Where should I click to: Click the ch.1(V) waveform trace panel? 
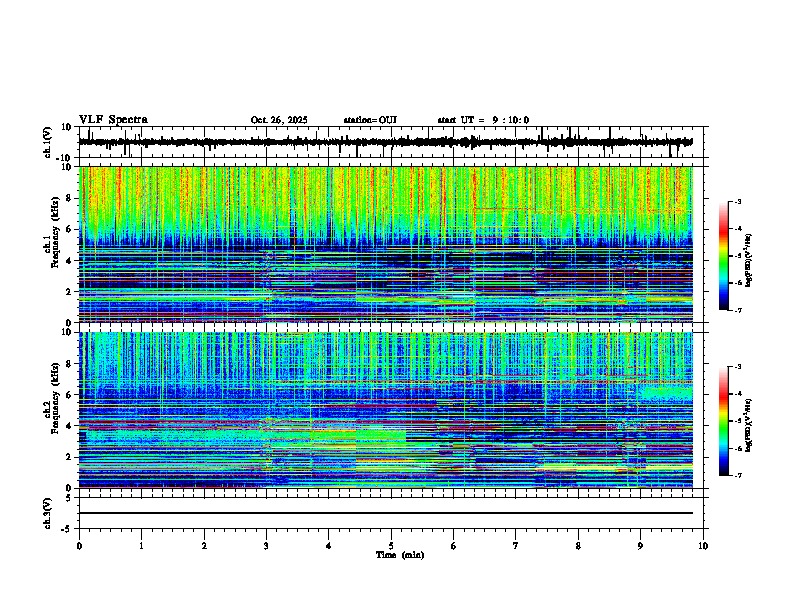[x=393, y=142]
